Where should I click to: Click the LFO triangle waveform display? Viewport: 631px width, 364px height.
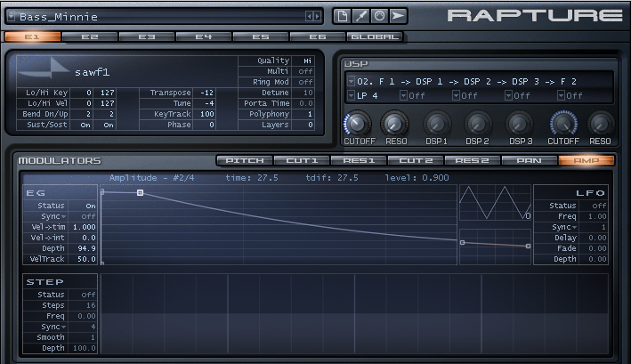(495, 203)
